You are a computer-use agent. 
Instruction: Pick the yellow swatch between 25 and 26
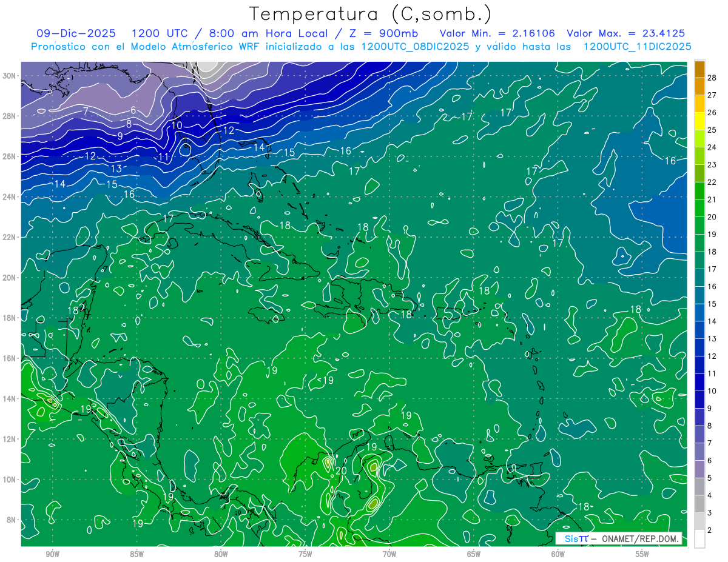(x=699, y=121)
